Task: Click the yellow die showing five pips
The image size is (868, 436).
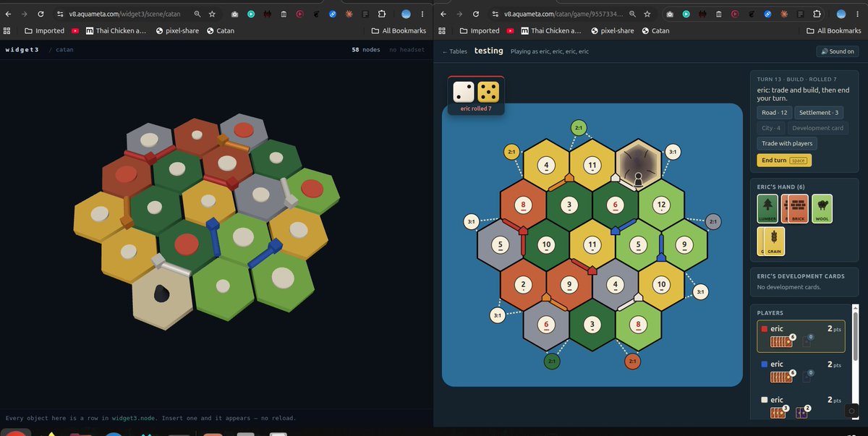Action: (x=488, y=92)
